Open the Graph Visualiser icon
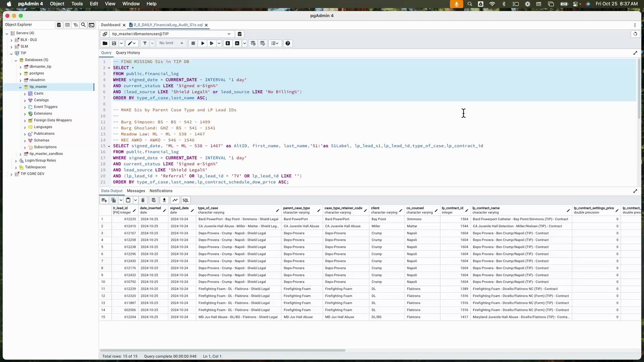Viewport: 644px width, 362px height. [x=175, y=200]
